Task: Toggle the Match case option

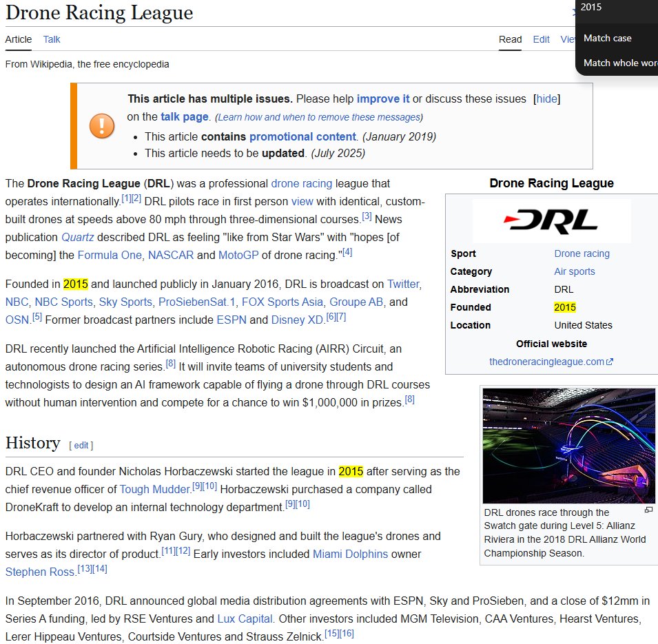Action: click(x=607, y=38)
